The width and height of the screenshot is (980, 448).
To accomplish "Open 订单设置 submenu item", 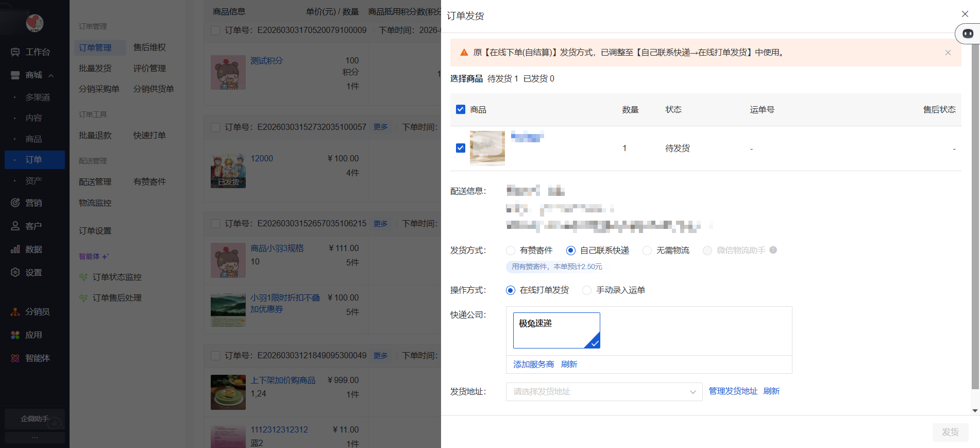I will [95, 231].
